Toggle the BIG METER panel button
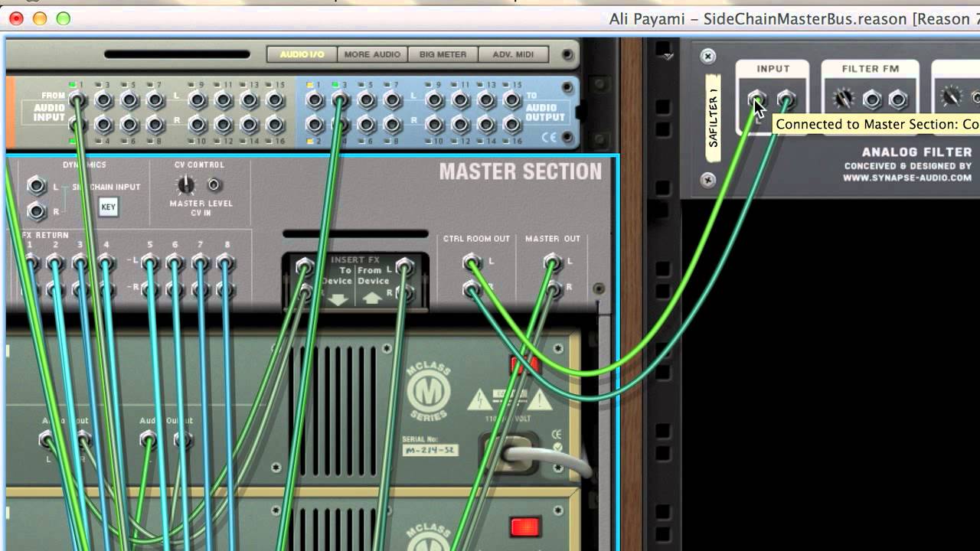 click(443, 54)
